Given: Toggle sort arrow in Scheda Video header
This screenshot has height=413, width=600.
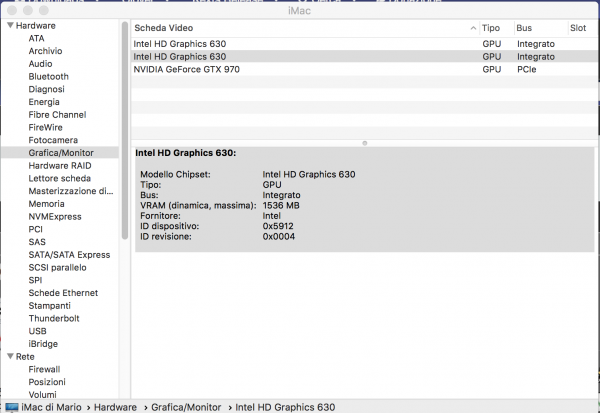Looking at the screenshot, I should (473, 28).
